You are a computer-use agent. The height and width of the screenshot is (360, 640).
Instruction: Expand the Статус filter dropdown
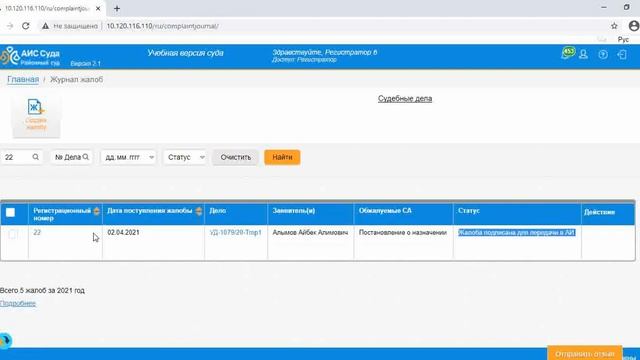185,157
